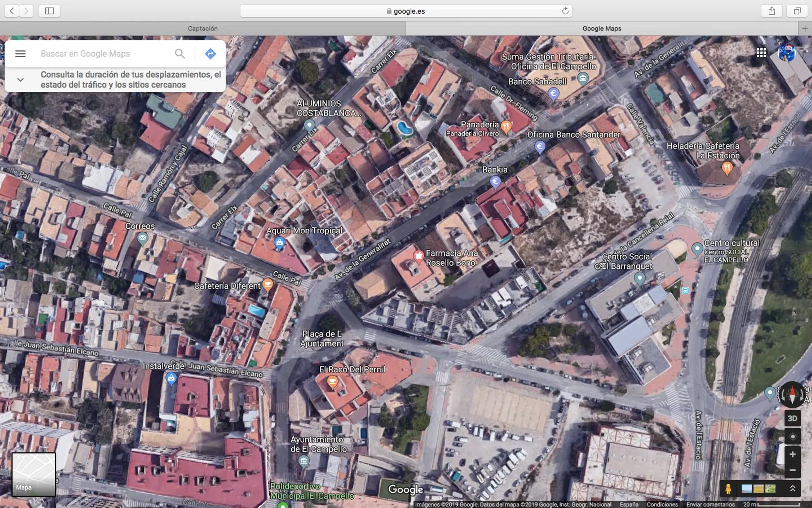
Task: Expand the imagery strip with double chevron
Action: click(792, 488)
